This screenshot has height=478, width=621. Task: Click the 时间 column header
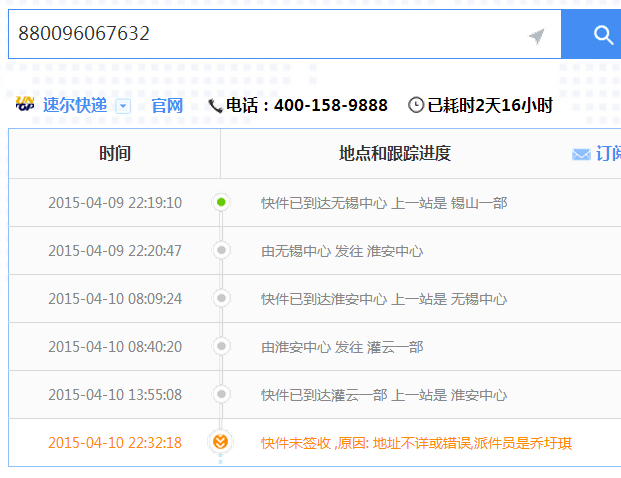pos(114,154)
